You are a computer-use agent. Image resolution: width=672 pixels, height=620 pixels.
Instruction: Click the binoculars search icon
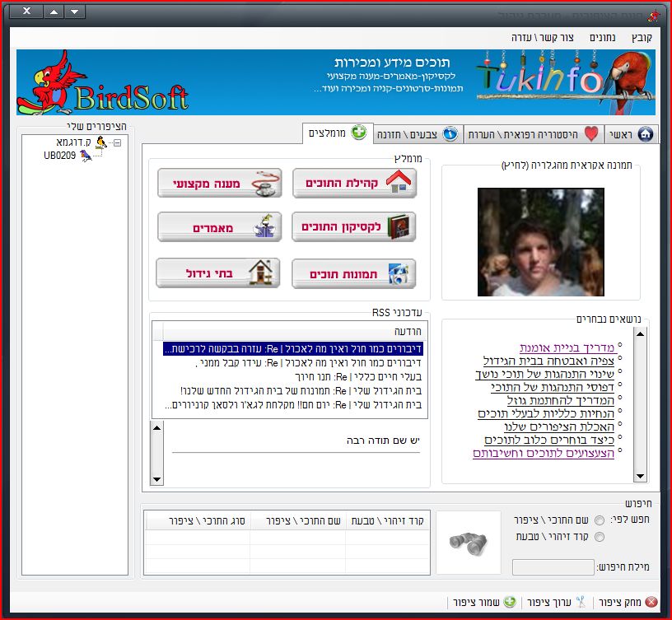pyautogui.click(x=468, y=541)
